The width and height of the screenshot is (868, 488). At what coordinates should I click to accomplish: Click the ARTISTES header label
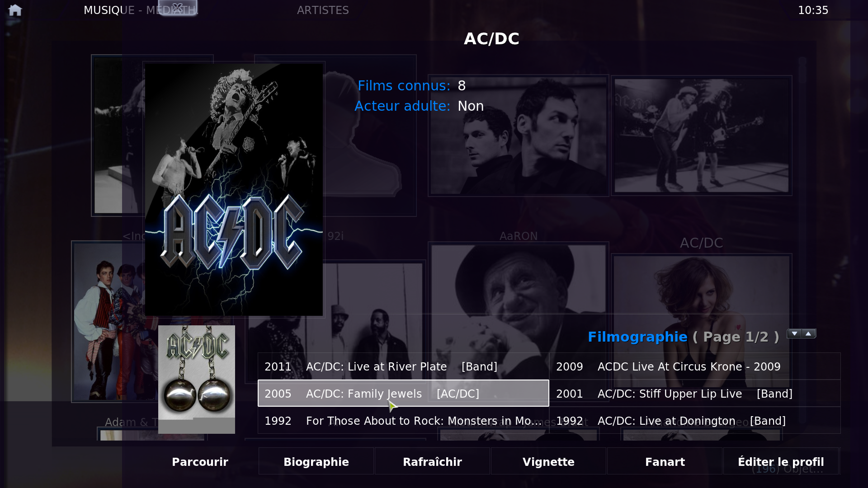pyautogui.click(x=323, y=10)
